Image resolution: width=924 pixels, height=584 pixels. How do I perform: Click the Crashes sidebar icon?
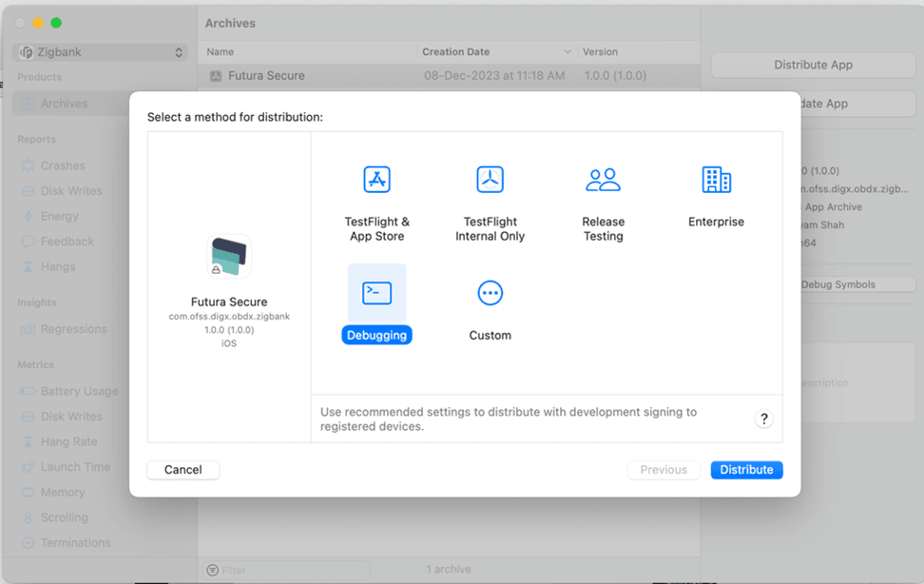coord(28,165)
